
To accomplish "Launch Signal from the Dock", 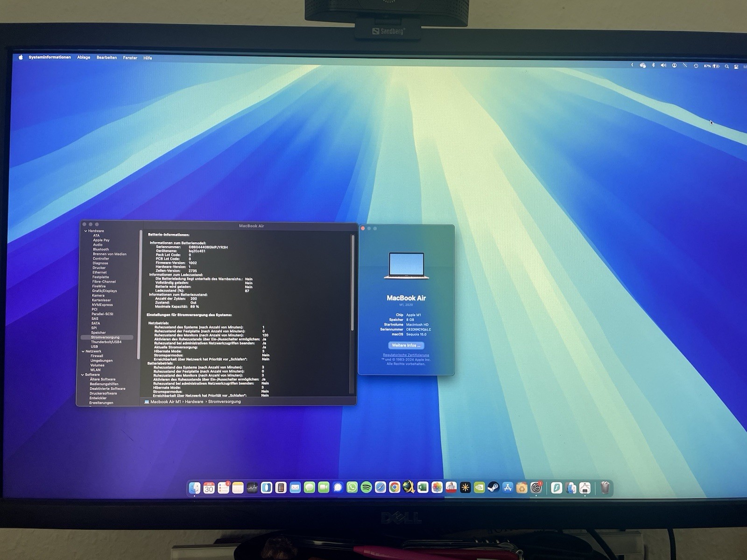I will (x=338, y=488).
